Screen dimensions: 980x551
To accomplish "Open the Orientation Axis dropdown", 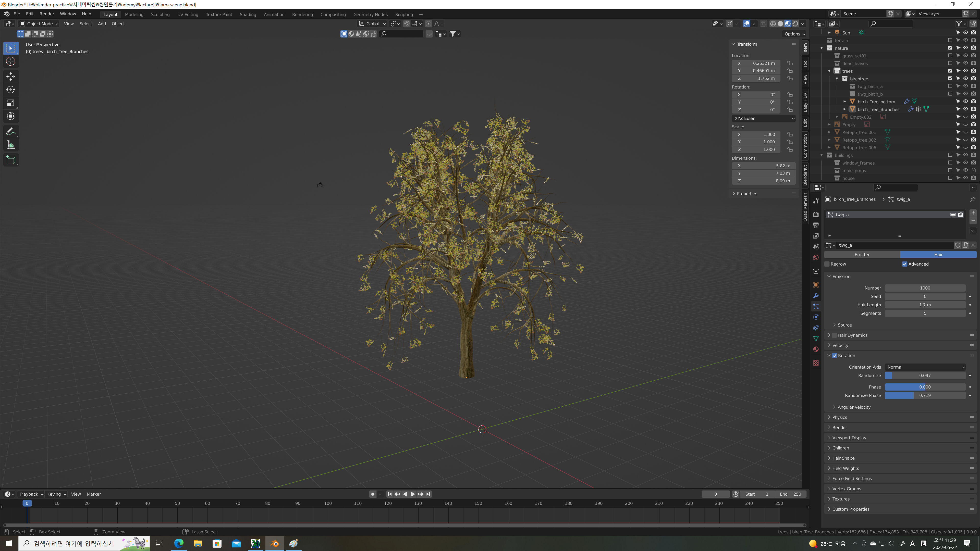I will (x=925, y=367).
